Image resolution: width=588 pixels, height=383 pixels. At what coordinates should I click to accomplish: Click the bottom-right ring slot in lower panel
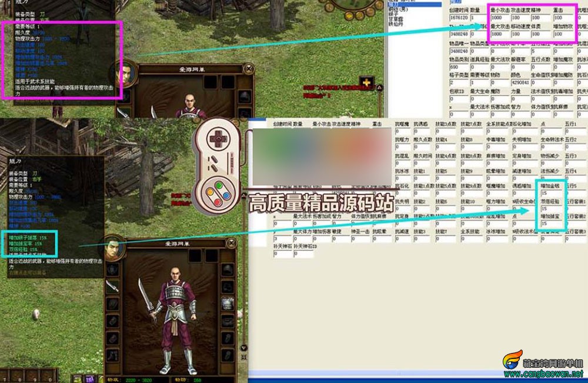[228, 355]
